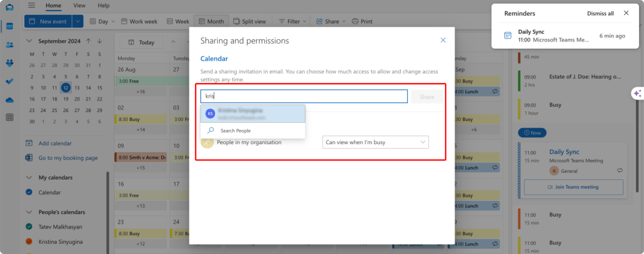Click the Search People magnifier icon
The width and height of the screenshot is (644, 254).
[211, 130]
